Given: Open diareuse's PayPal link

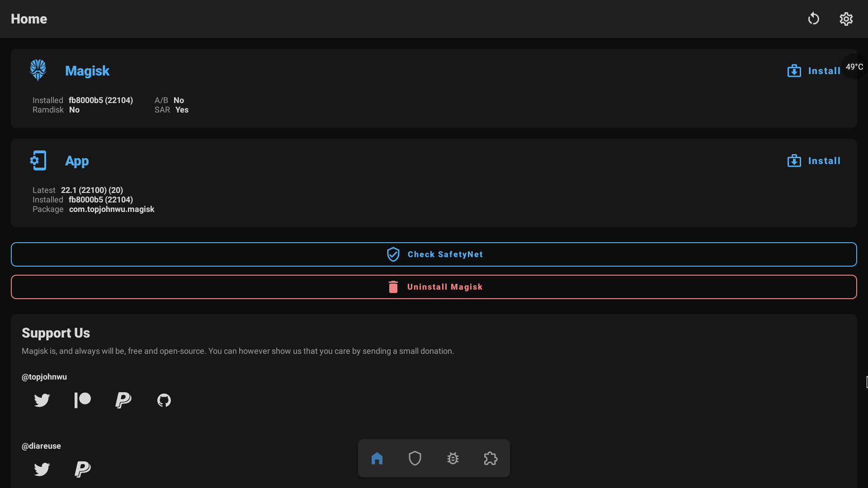Looking at the screenshot, I should pyautogui.click(x=83, y=469).
